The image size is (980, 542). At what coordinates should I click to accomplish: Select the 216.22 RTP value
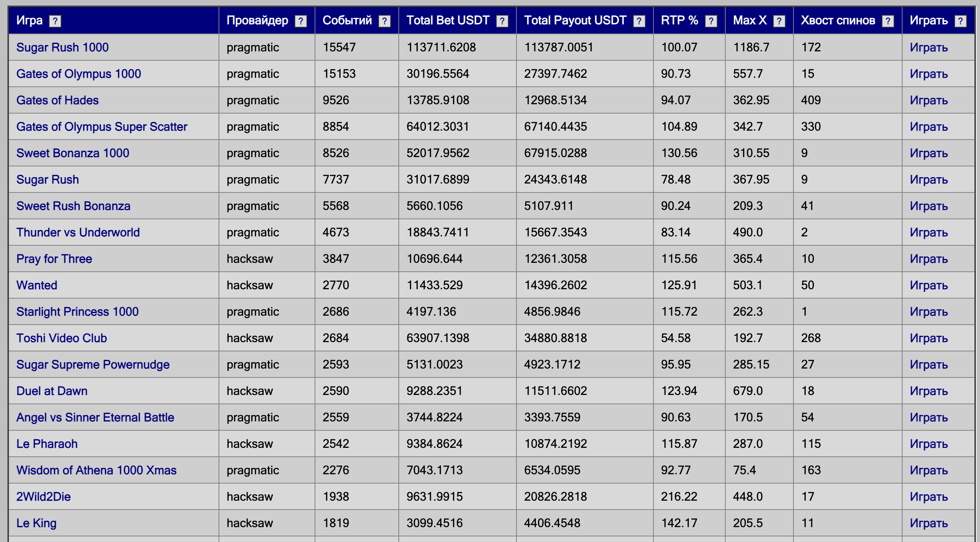679,496
